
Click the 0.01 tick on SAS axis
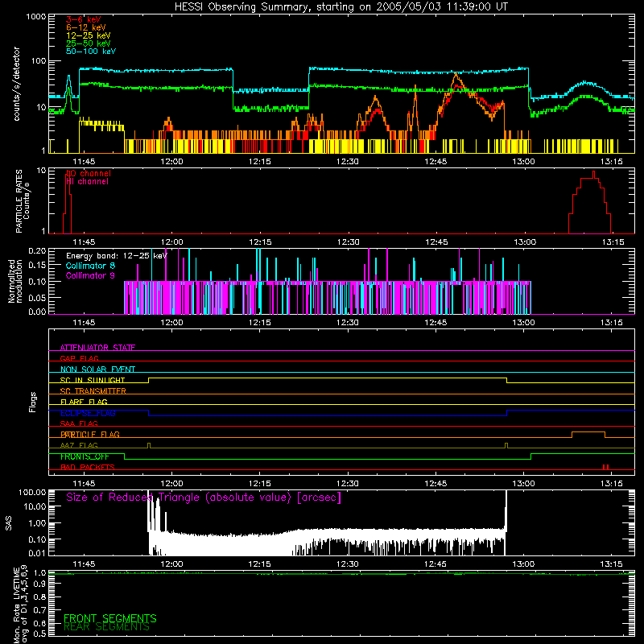click(x=37, y=553)
